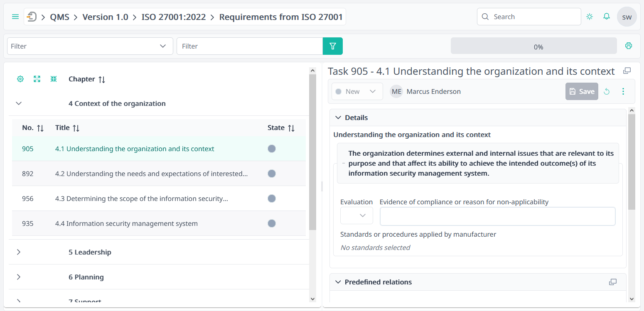Apply filters with the teal funnel icon

[x=332, y=46]
